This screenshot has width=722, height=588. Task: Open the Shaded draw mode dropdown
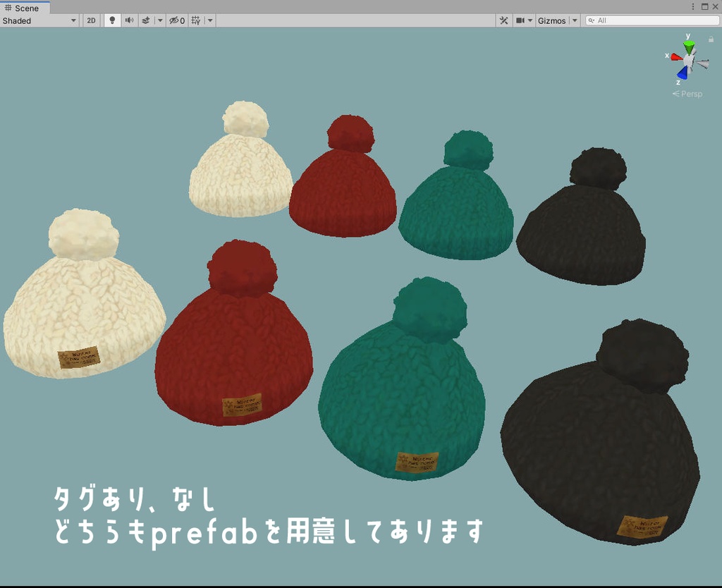tap(39, 20)
